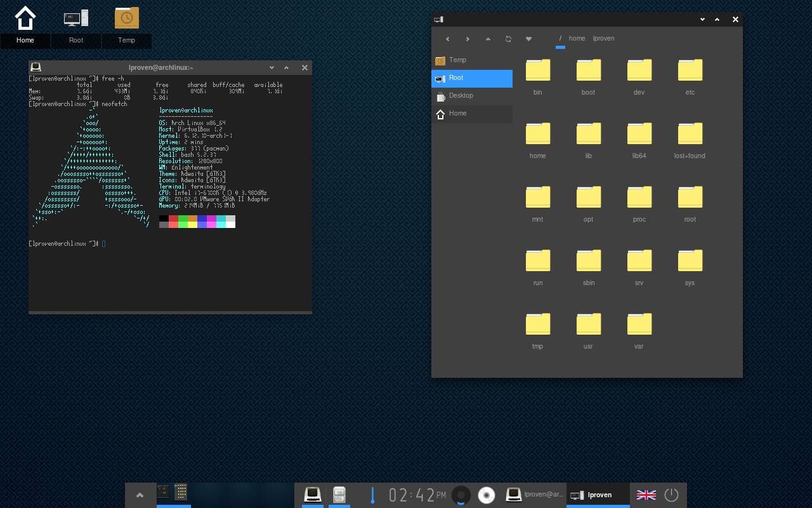Switch to lproven file manager task

(598, 495)
